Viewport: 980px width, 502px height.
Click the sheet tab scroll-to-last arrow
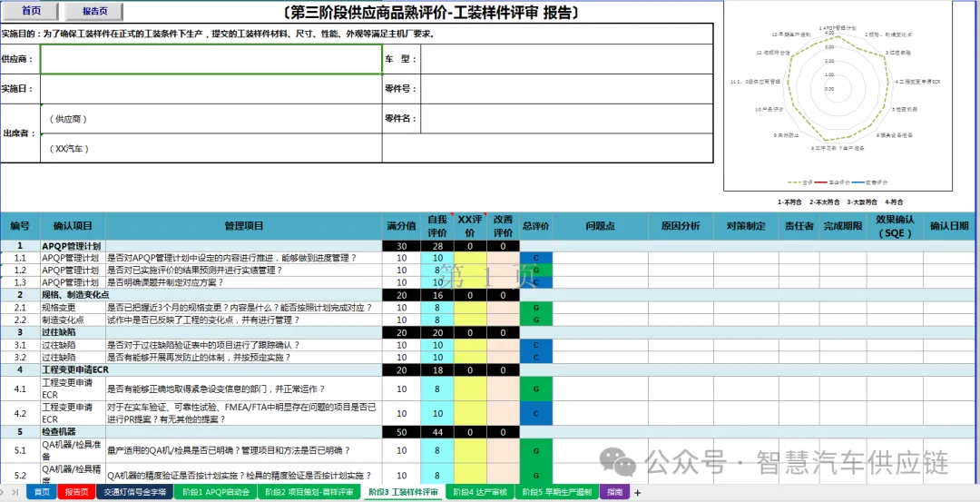coord(15,493)
